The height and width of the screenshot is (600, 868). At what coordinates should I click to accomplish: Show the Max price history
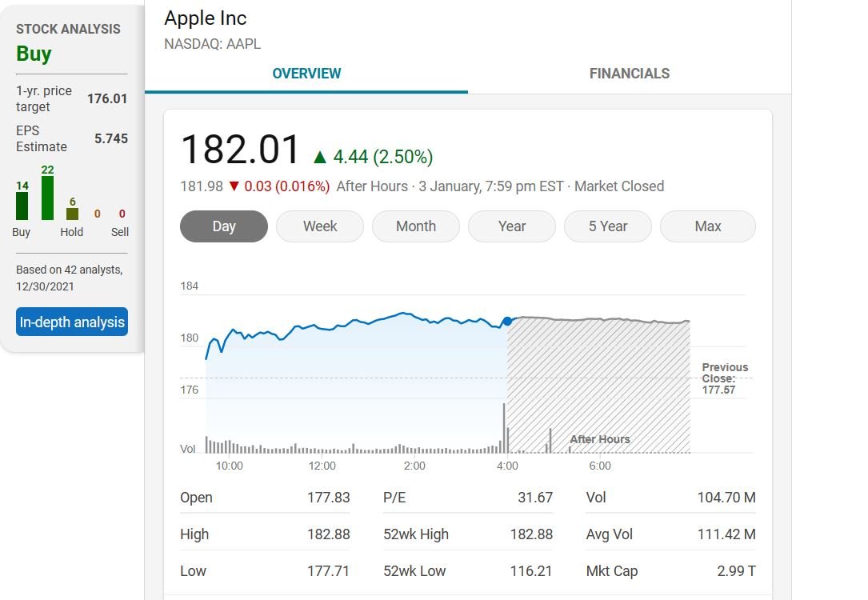point(708,226)
